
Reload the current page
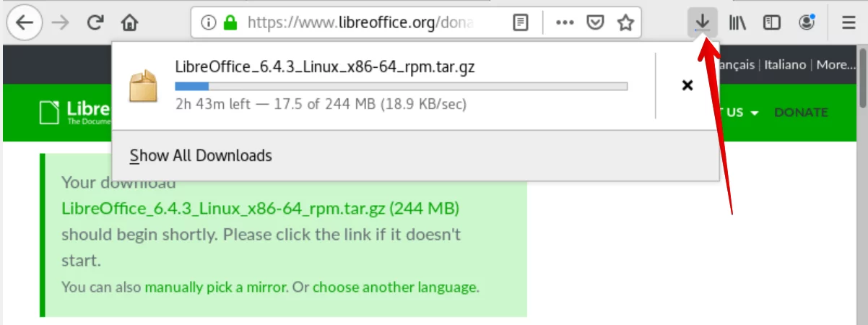point(95,23)
